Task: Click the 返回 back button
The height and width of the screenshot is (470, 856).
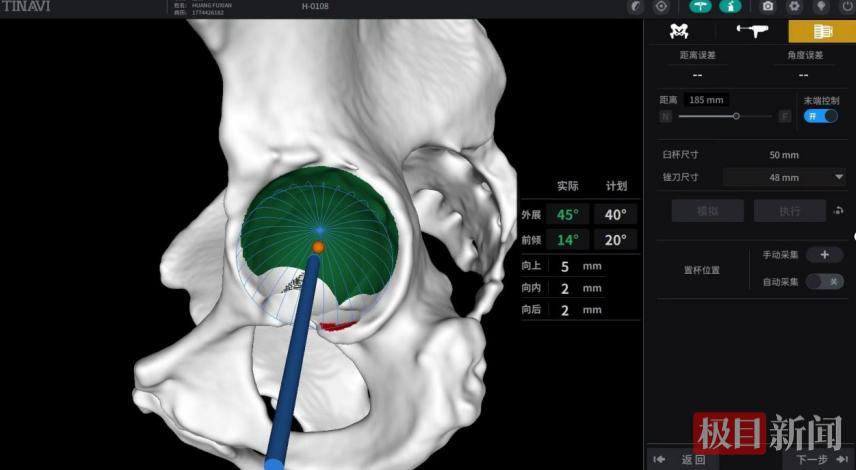Action: 682,459
